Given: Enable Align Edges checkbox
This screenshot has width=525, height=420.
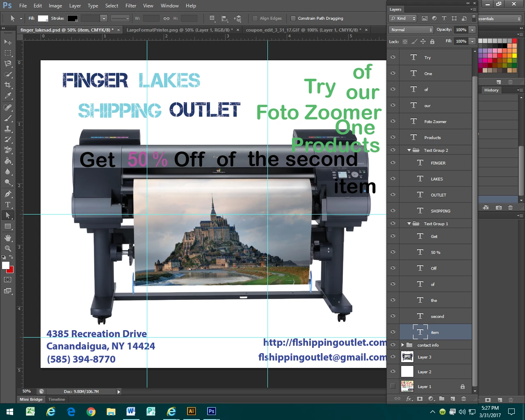Looking at the screenshot, I should pos(255,18).
